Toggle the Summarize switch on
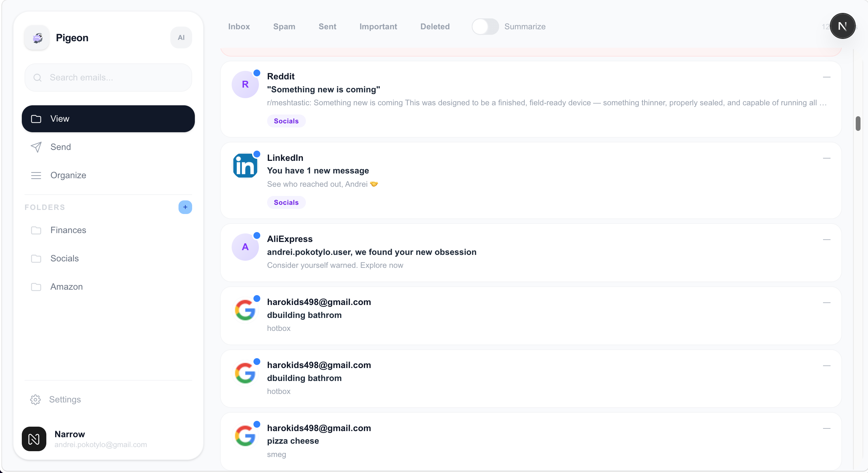 485,27
